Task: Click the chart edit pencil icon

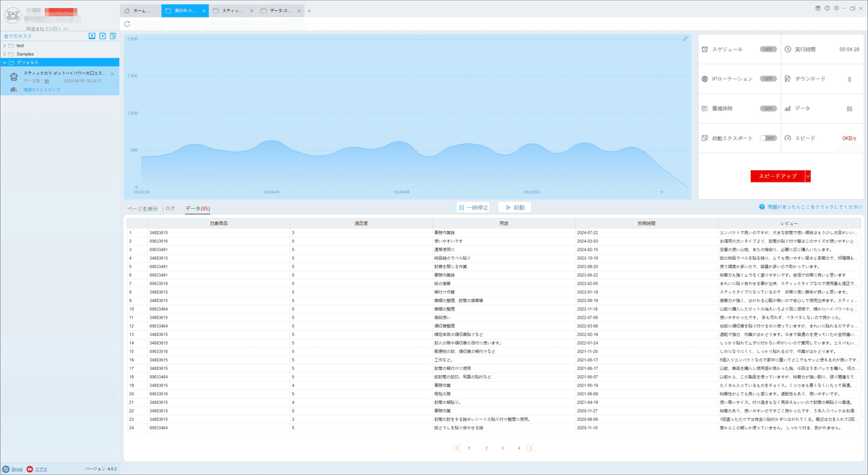Action: [685, 38]
